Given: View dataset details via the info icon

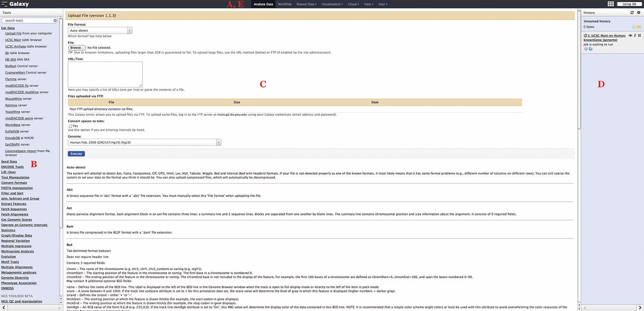Looking at the screenshot, I should point(586,49).
